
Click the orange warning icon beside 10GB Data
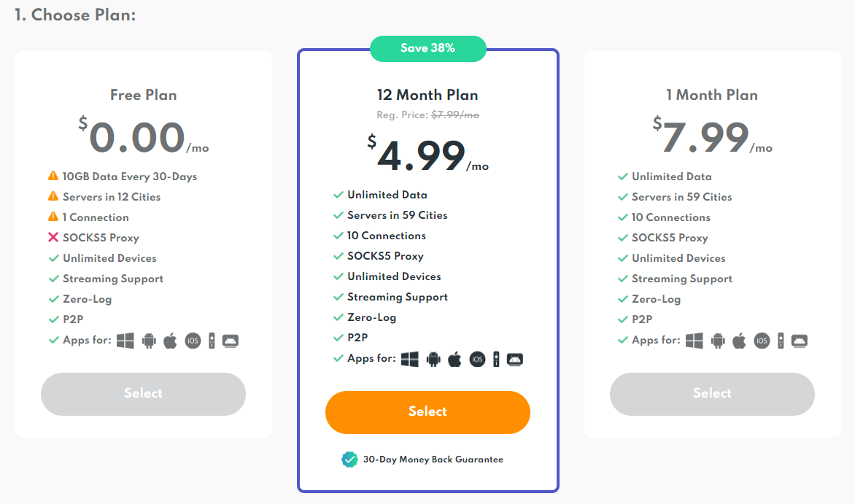point(53,176)
